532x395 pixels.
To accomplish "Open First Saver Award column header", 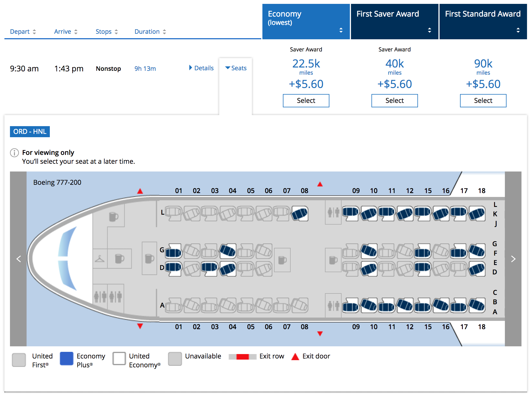I will [394, 22].
